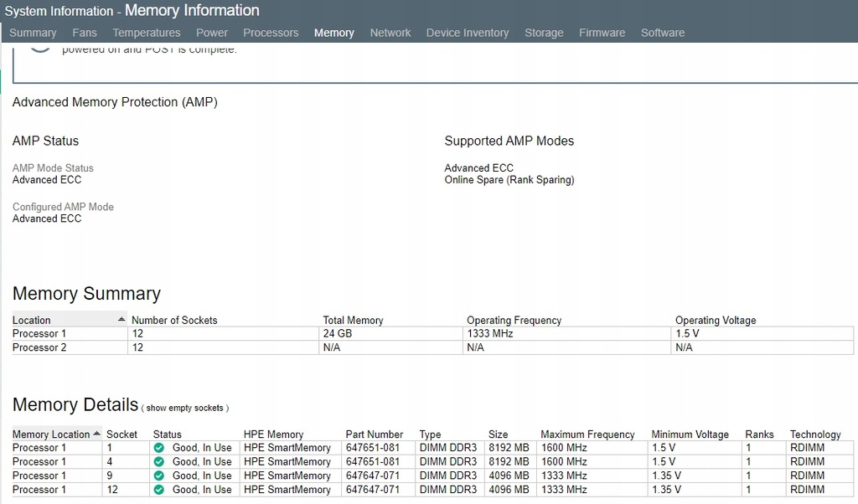Viewport: 858px width, 504px height.
Task: Click the green status icon for socket 12
Action: pyautogui.click(x=158, y=490)
